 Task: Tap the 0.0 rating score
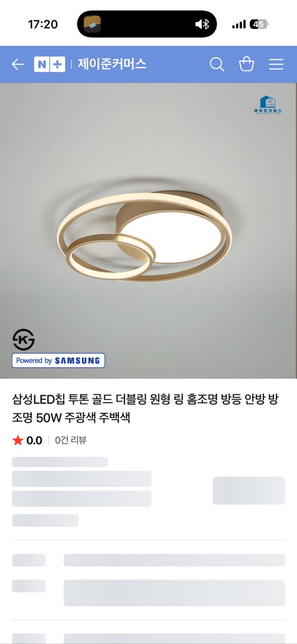tap(34, 441)
